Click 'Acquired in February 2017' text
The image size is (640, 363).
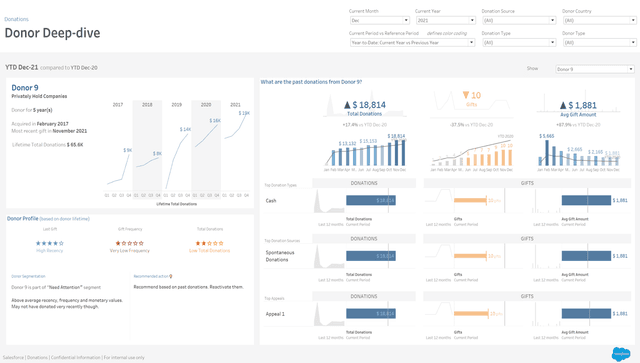(x=40, y=124)
